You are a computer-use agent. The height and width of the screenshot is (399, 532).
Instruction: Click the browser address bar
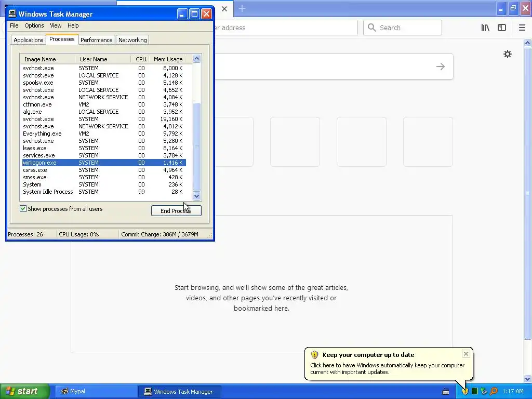pos(285,28)
